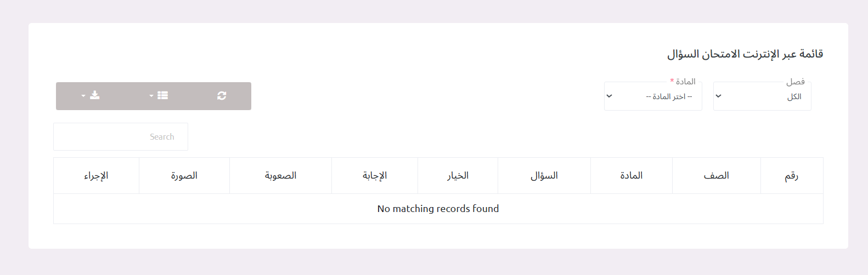The image size is (868, 275).
Task: Sort by the الصعوبة column header
Action: (x=280, y=176)
